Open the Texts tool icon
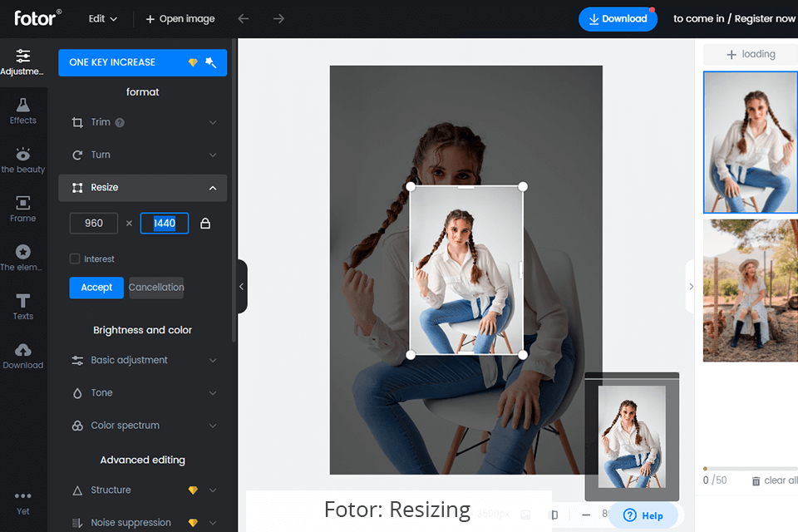 23,300
